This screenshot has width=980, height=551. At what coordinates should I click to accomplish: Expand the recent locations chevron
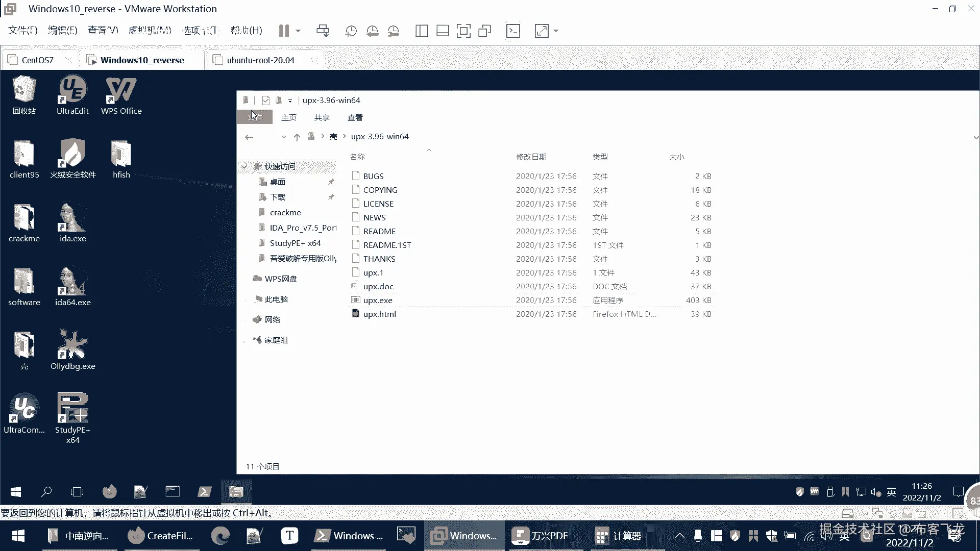[284, 137]
